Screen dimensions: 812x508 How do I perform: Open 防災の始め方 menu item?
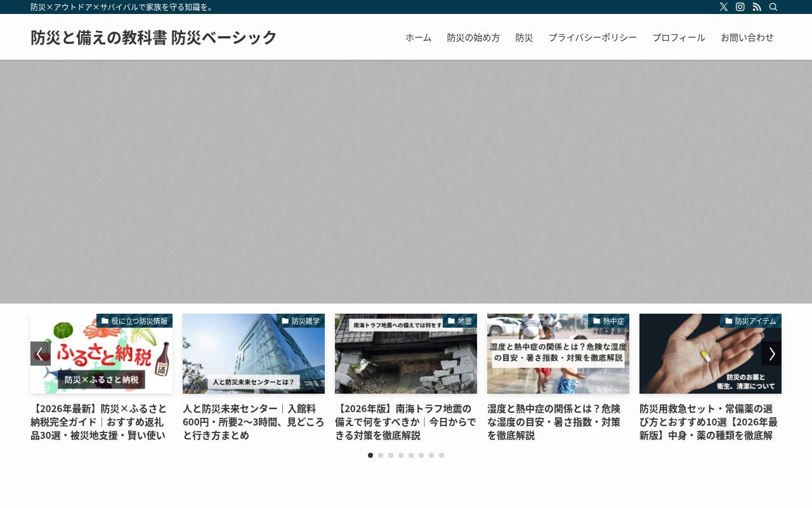point(473,37)
